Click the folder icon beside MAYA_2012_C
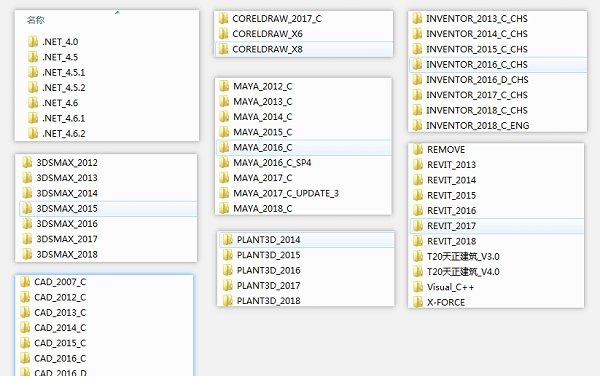 pos(224,86)
